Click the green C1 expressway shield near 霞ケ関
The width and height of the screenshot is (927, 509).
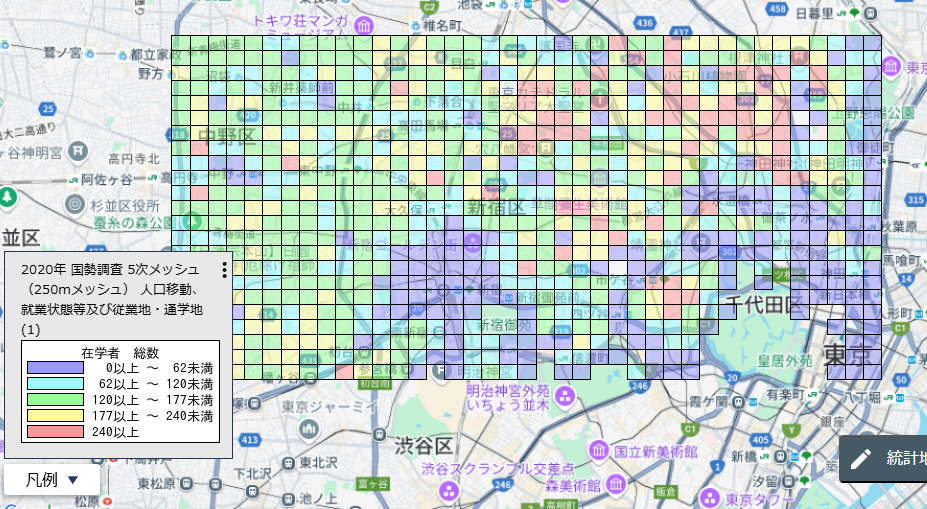(690, 429)
